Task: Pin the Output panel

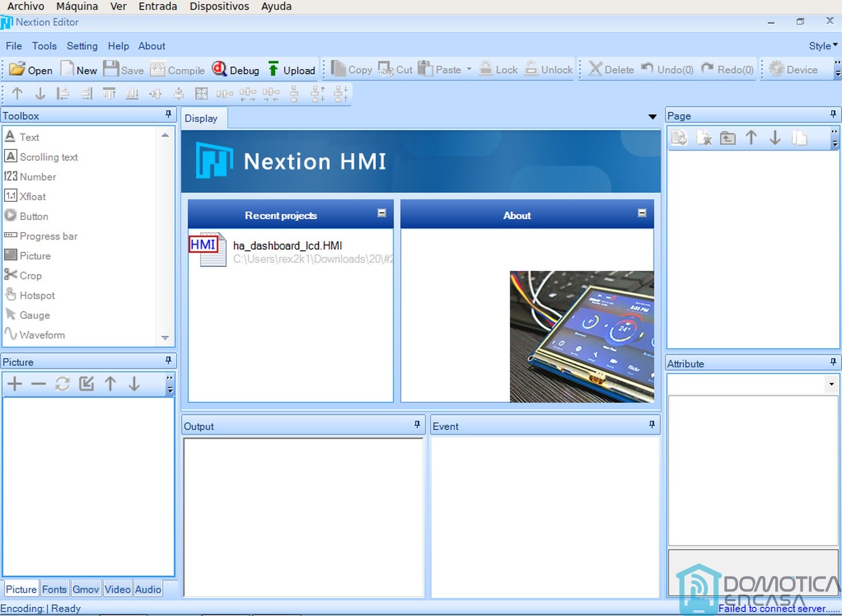Action: click(x=417, y=425)
